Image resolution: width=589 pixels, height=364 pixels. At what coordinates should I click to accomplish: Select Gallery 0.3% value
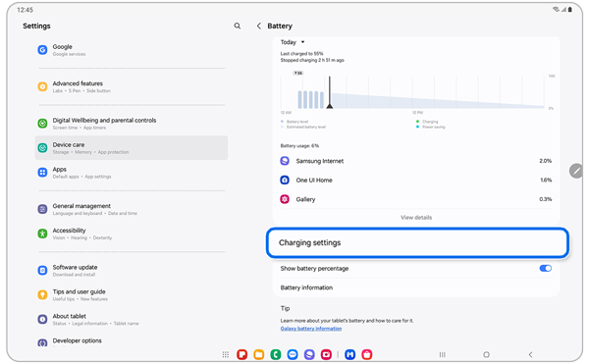point(546,199)
